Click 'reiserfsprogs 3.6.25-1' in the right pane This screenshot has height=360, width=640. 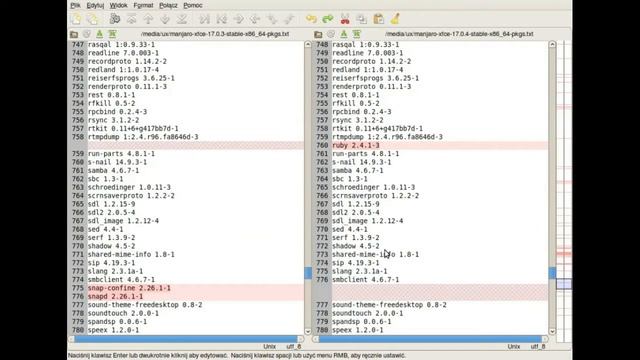[x=376, y=78]
